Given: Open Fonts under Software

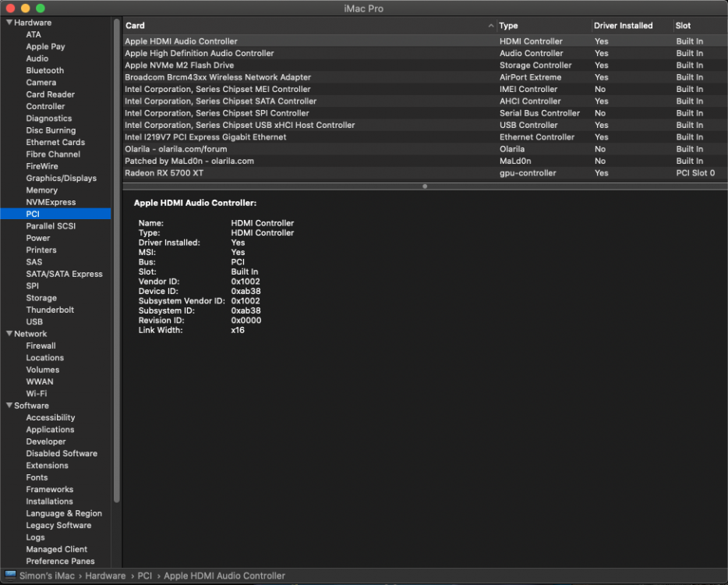Looking at the screenshot, I should (37, 477).
